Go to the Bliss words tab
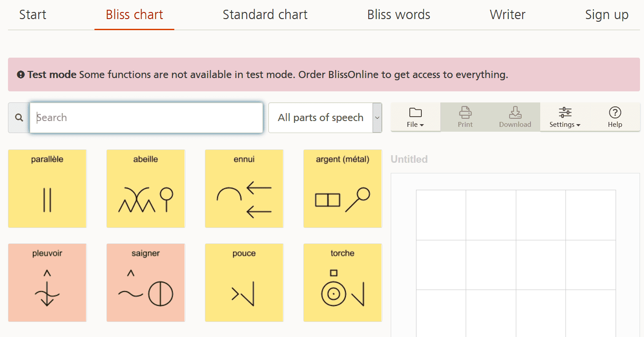Image resolution: width=644 pixels, height=337 pixels. point(398,15)
